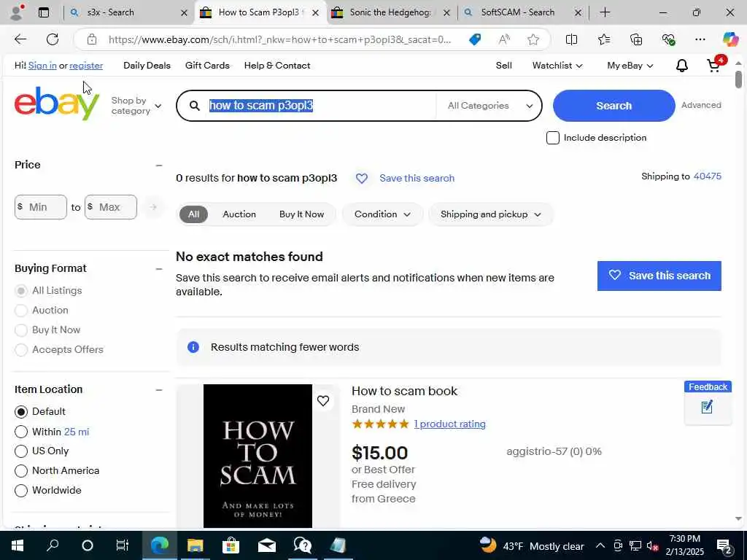Open Shipping and pickup dropdown
This screenshot has height=560, width=747.
pos(491,214)
